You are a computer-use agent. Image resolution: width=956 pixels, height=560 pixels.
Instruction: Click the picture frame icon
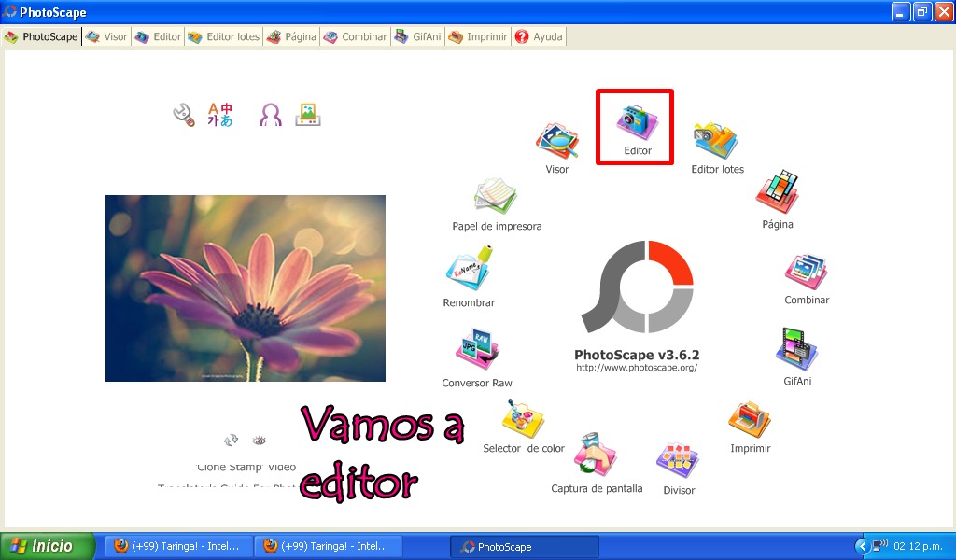click(x=308, y=114)
